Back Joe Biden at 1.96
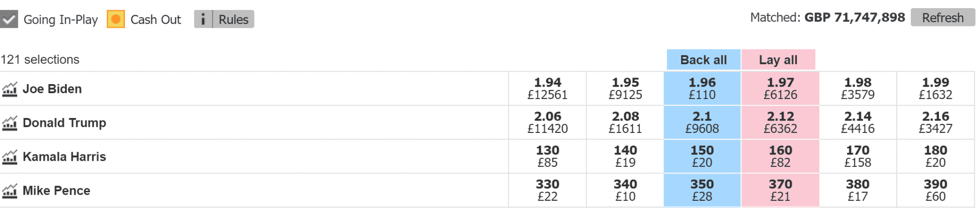This screenshot has height=208, width=980. [x=702, y=88]
